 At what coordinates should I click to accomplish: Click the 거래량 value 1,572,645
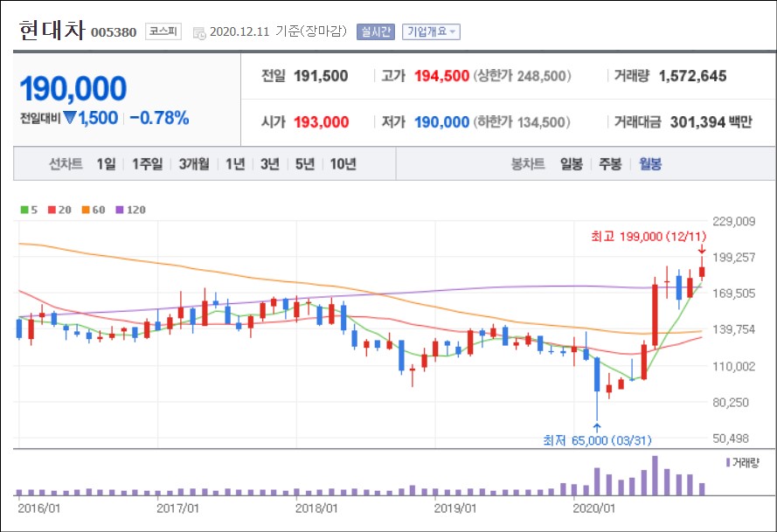point(692,76)
